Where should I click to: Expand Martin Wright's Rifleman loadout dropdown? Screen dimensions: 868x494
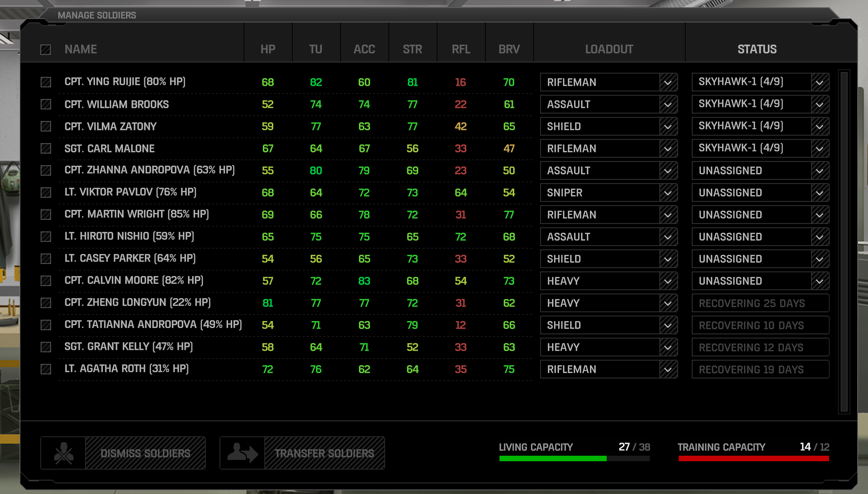609,215
